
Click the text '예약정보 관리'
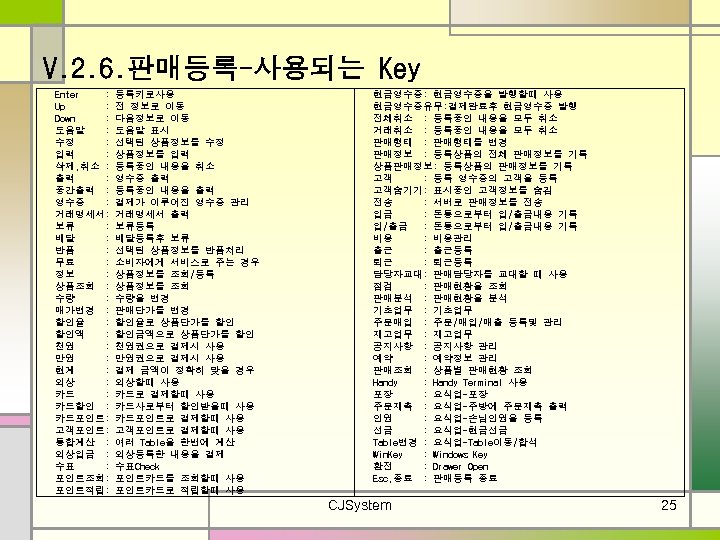(465, 358)
